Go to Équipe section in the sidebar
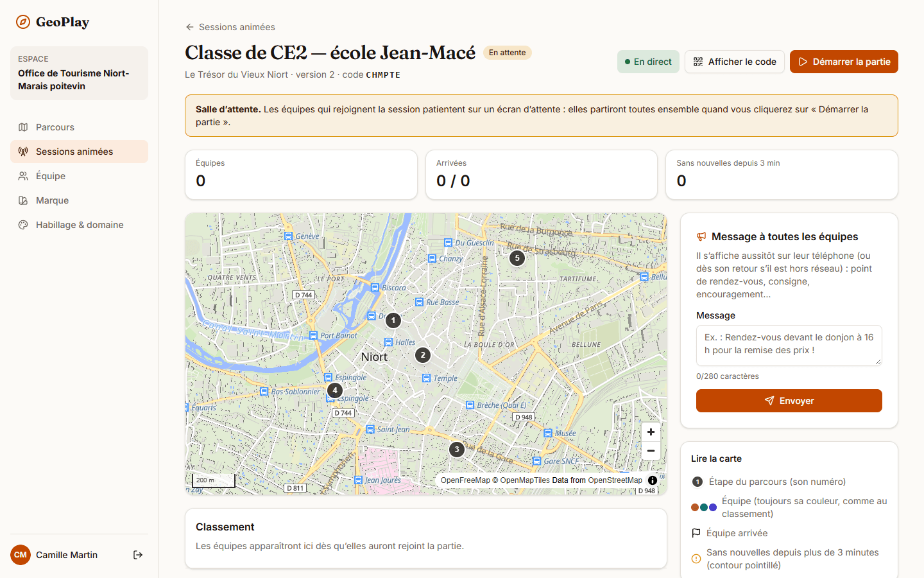This screenshot has width=924, height=578. tap(79, 176)
